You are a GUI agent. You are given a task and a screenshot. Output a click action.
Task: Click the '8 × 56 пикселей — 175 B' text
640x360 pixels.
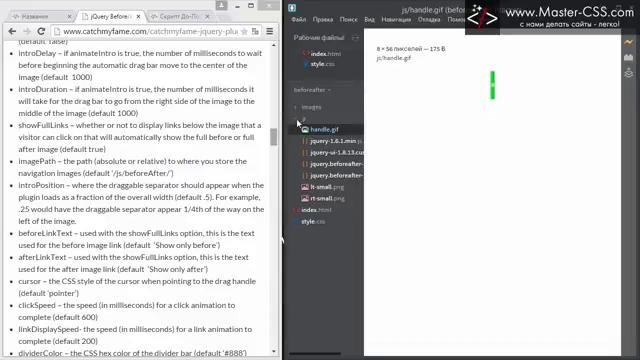[x=411, y=49]
